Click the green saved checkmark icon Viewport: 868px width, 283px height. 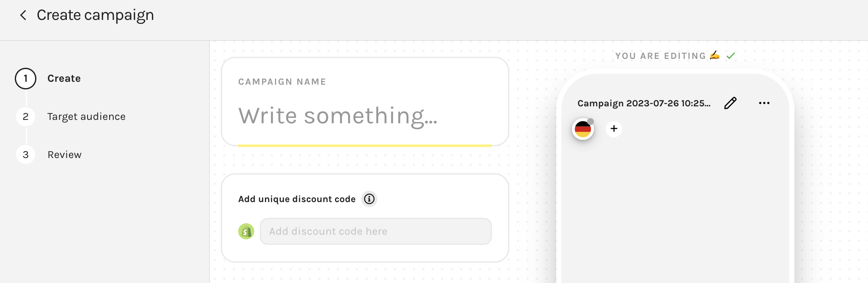(x=731, y=55)
